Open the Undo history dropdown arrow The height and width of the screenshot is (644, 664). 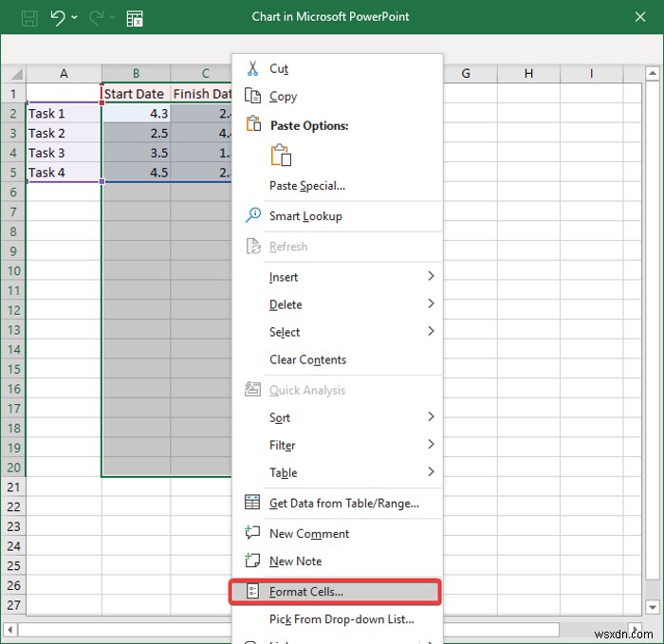(x=75, y=17)
